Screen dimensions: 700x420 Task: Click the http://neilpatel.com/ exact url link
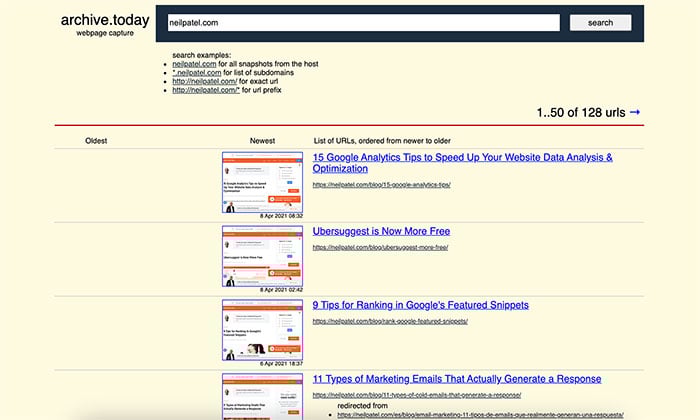tap(204, 81)
